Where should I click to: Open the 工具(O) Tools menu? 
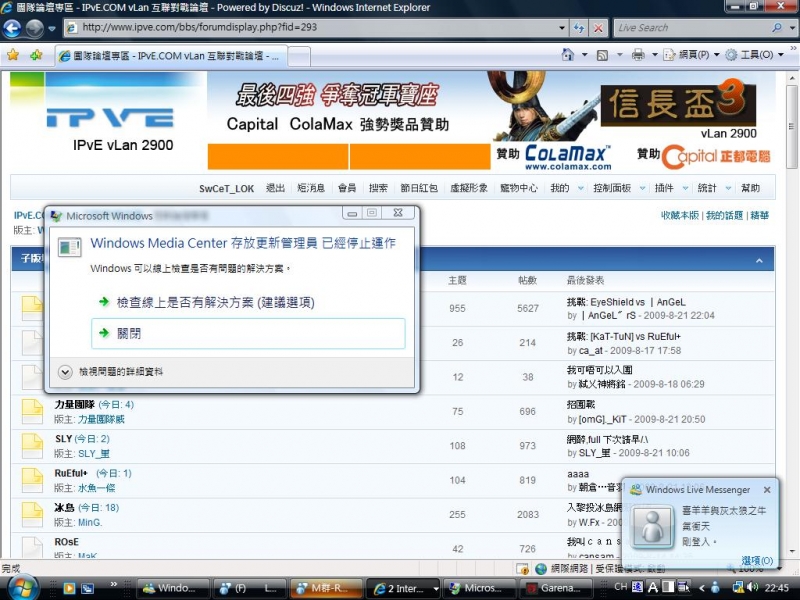pos(754,55)
